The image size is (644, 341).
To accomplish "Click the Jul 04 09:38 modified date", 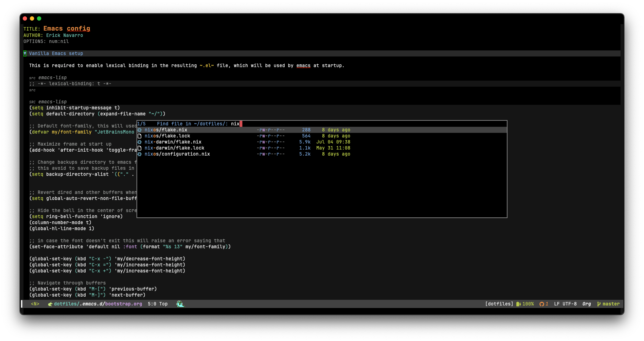I will (333, 142).
